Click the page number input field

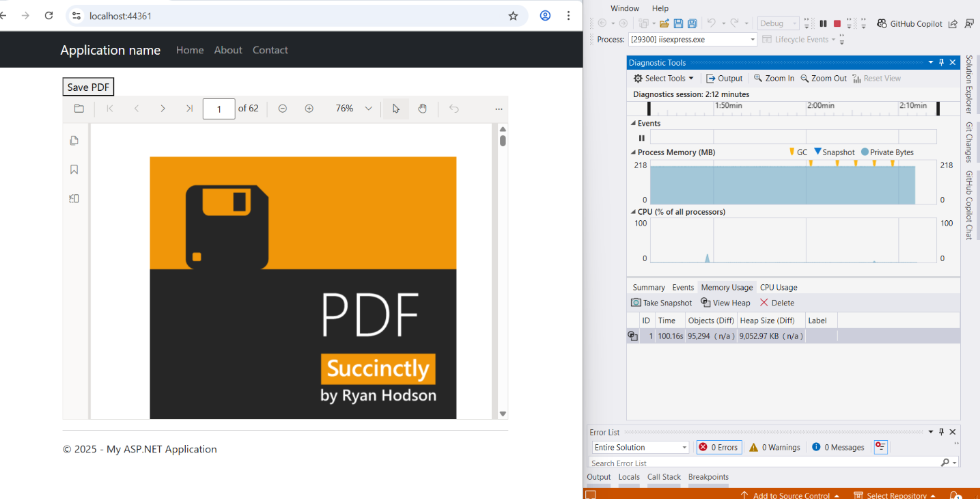(x=219, y=108)
